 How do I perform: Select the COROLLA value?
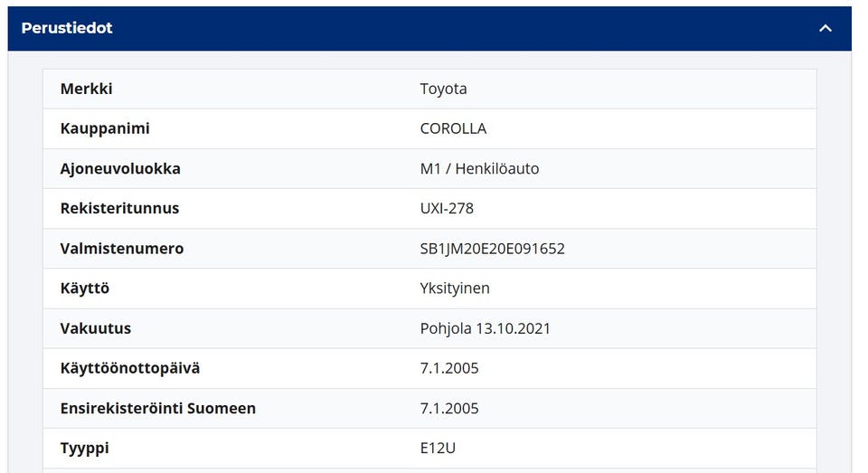tap(453, 128)
